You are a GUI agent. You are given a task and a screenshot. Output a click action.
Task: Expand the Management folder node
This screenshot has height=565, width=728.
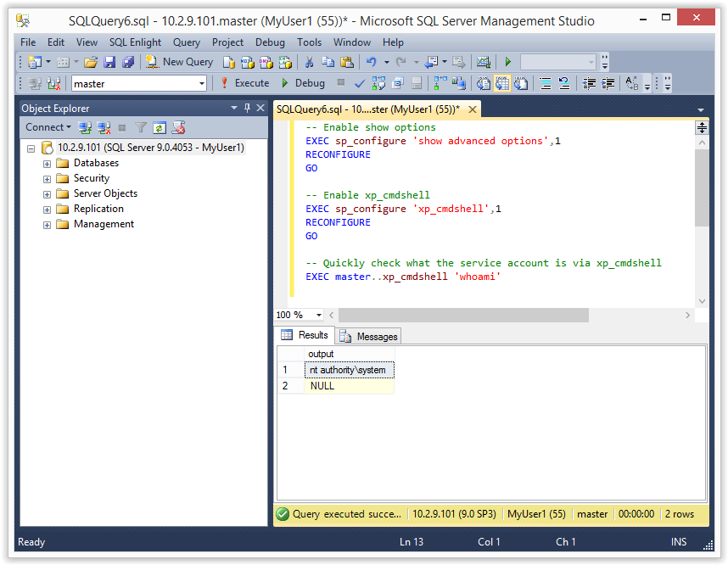tap(47, 225)
